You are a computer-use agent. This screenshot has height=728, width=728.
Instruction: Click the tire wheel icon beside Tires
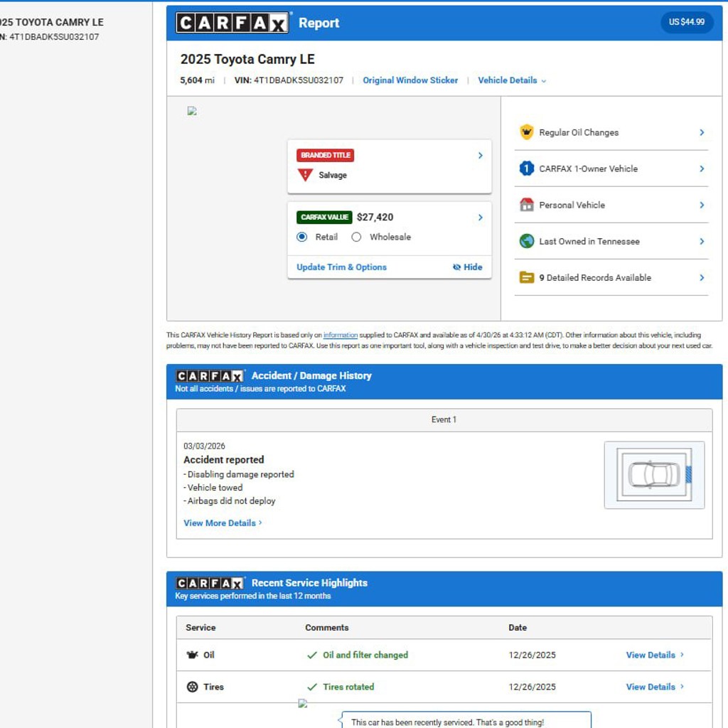coord(192,687)
